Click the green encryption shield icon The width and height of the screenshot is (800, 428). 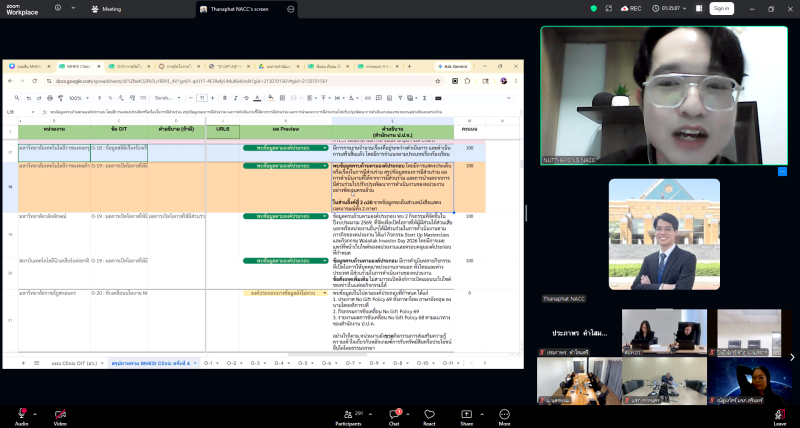593,8
